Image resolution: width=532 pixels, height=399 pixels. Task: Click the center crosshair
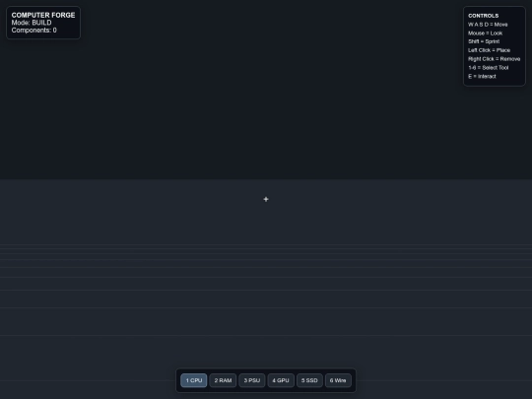pyautogui.click(x=266, y=199)
